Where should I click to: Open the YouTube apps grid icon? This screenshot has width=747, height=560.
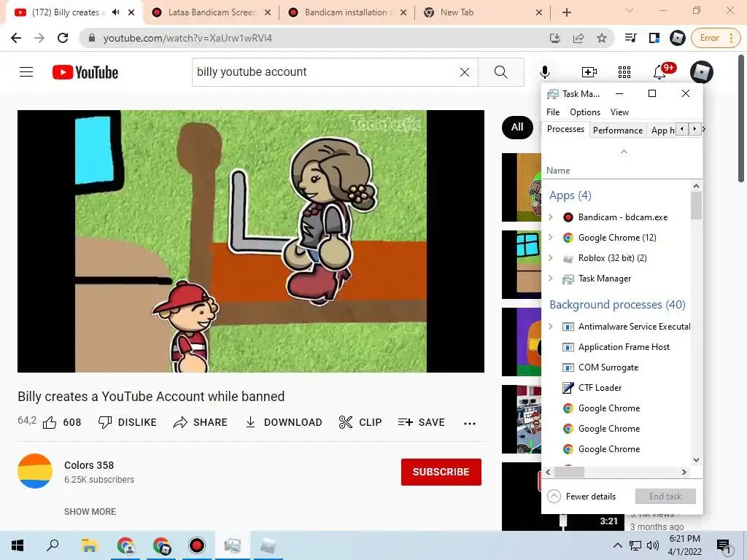[624, 72]
